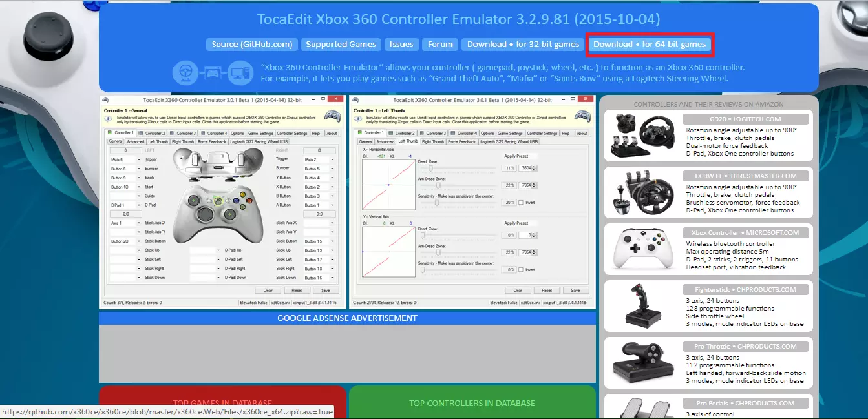Select Controller 3 tab in the General window
Viewport: 868px width, 419px height.
[184, 133]
